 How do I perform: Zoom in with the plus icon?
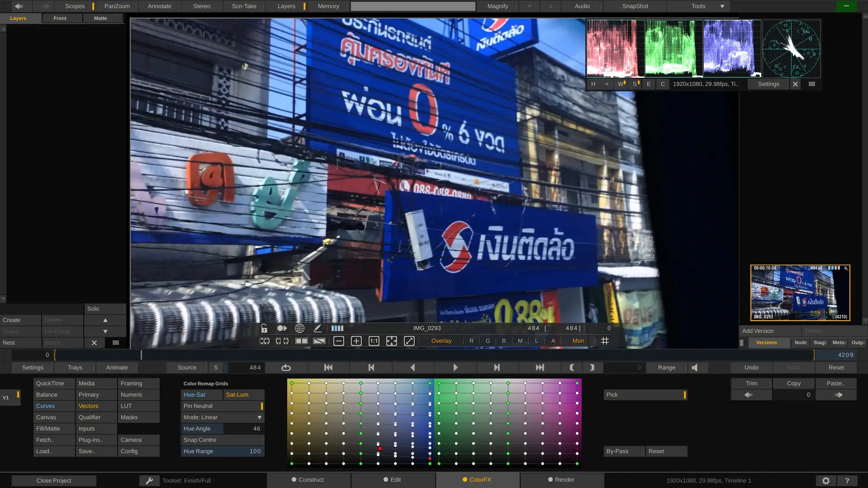(x=356, y=341)
